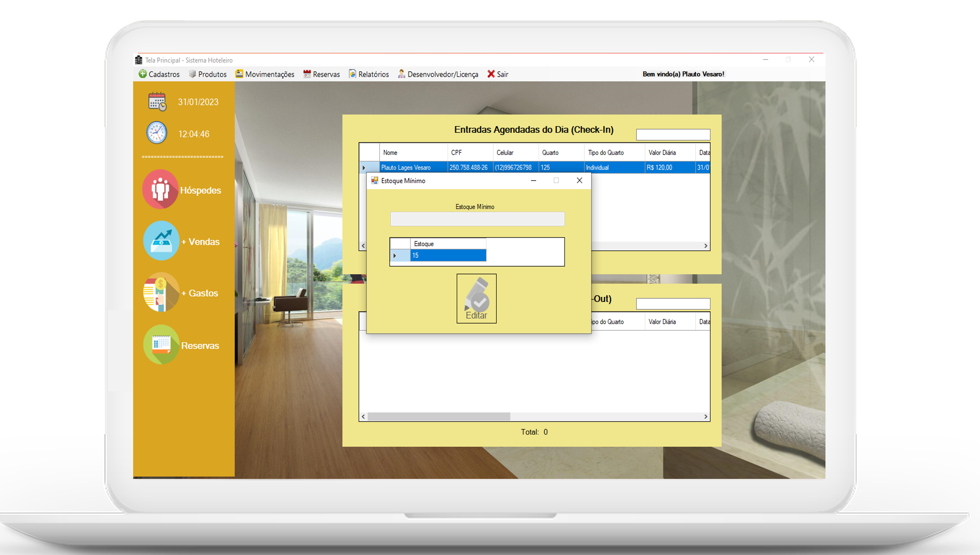
Task: Click the Quarto column header
Action: click(x=562, y=152)
